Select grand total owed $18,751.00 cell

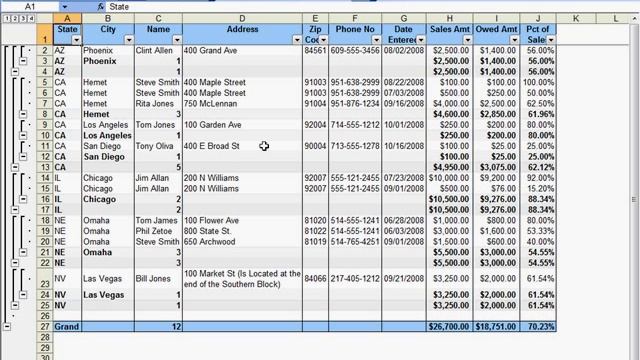point(496,327)
